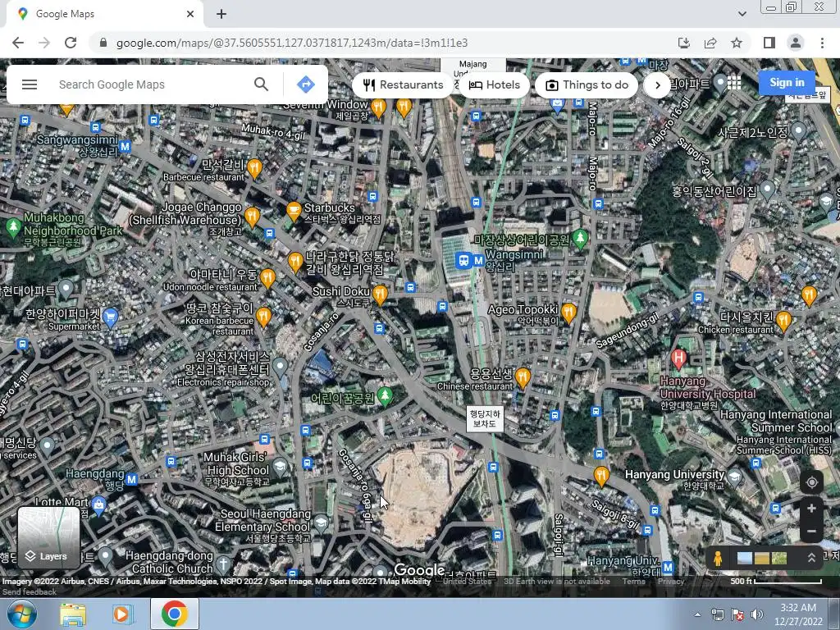
Task: Click the Hanyang University graduation cap icon
Action: [x=735, y=477]
